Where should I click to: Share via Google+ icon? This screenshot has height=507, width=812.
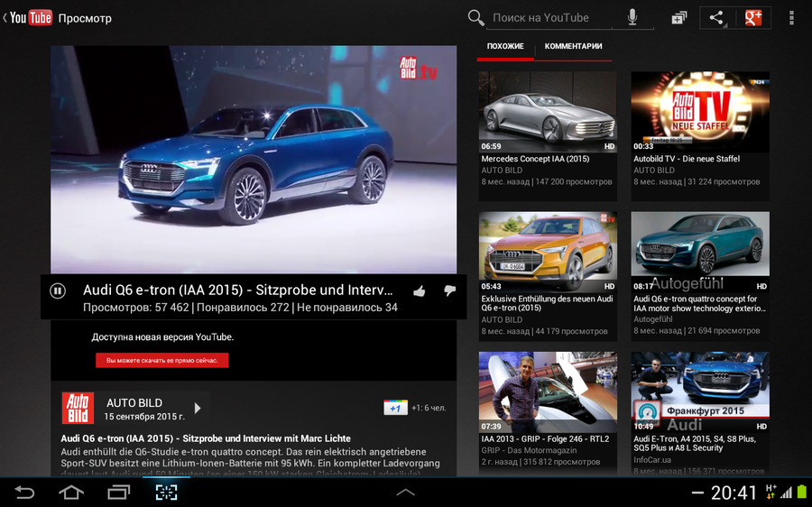(x=753, y=18)
